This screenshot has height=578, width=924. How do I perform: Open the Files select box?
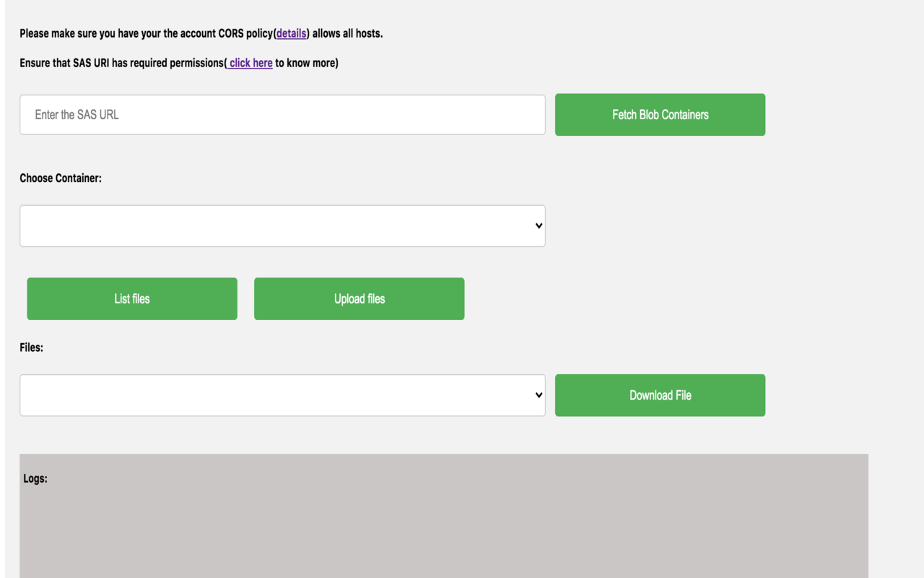pyautogui.click(x=282, y=395)
